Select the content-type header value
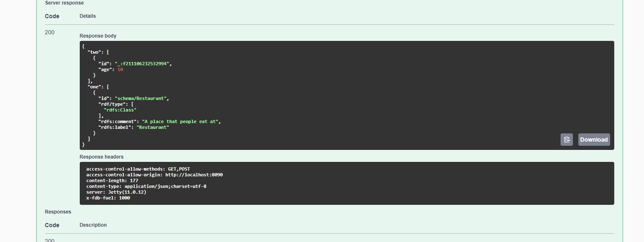Screen dimensions: 644x242 [165, 186]
